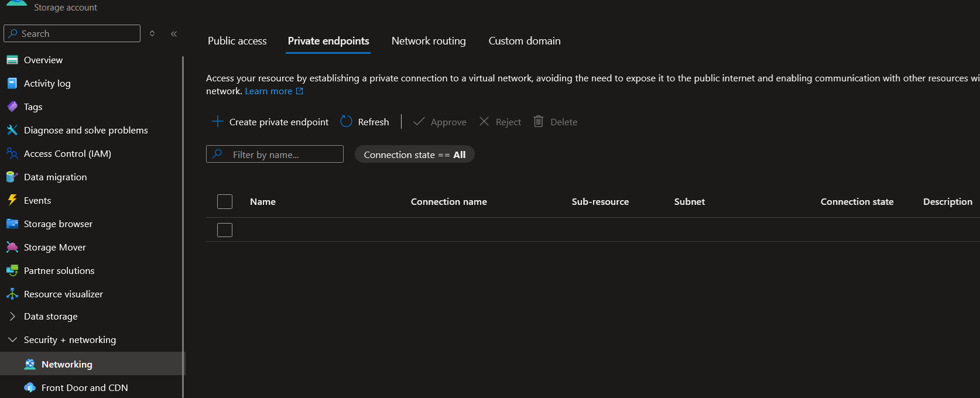Click the Create private endpoint label

(x=279, y=122)
